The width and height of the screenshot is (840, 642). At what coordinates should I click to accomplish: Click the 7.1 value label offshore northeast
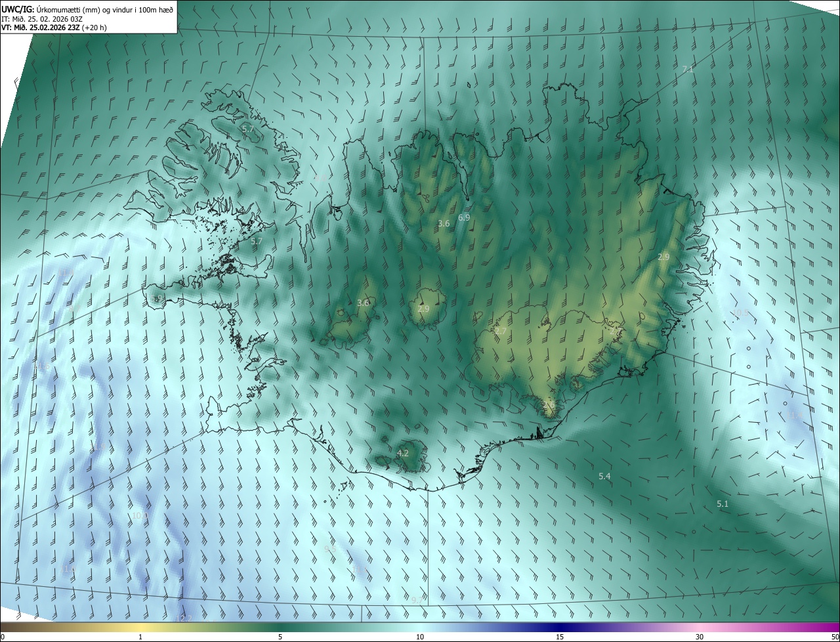[688, 69]
